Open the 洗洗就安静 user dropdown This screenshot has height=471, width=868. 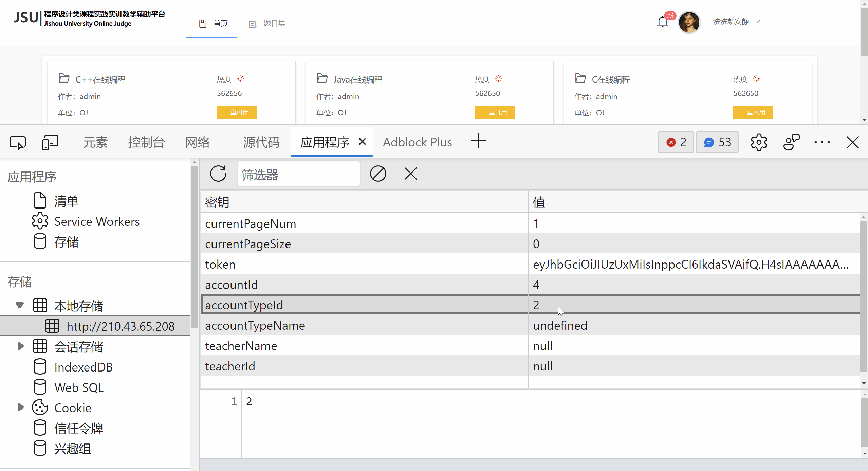click(735, 21)
